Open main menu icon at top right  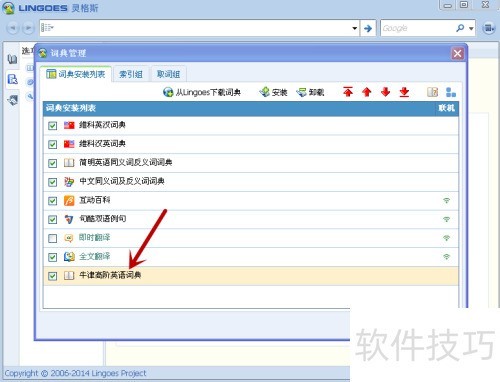tap(489, 28)
